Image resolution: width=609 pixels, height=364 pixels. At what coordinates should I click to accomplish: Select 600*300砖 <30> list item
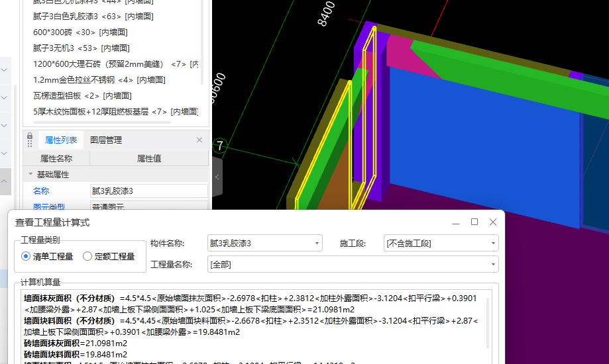point(80,32)
